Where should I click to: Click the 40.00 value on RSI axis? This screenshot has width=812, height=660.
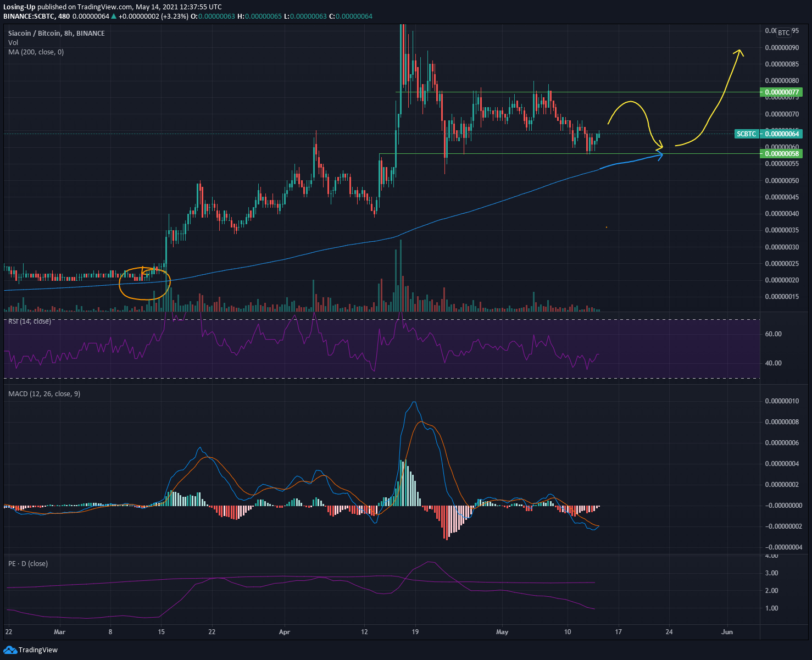[x=774, y=363]
